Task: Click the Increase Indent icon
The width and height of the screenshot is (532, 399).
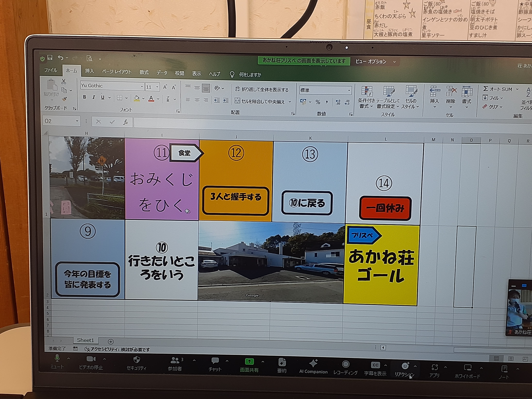Action: [226, 100]
